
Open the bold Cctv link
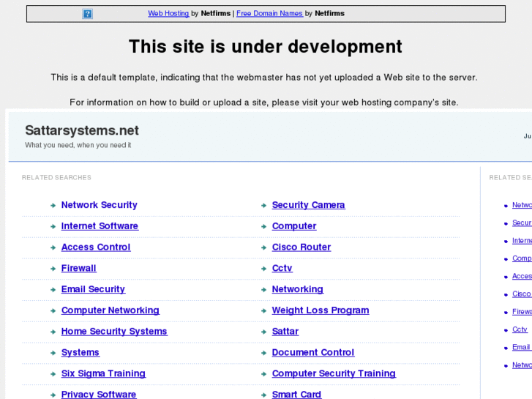282,268
